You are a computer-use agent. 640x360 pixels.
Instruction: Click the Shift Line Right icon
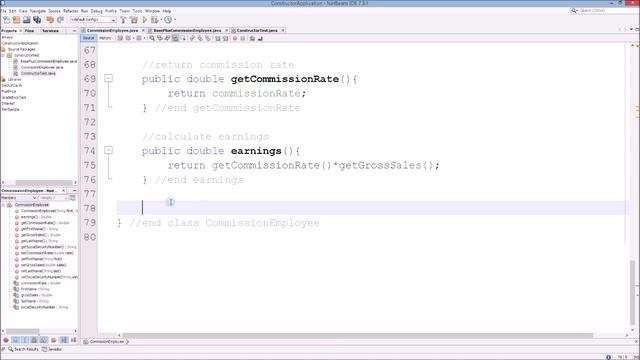(225, 38)
